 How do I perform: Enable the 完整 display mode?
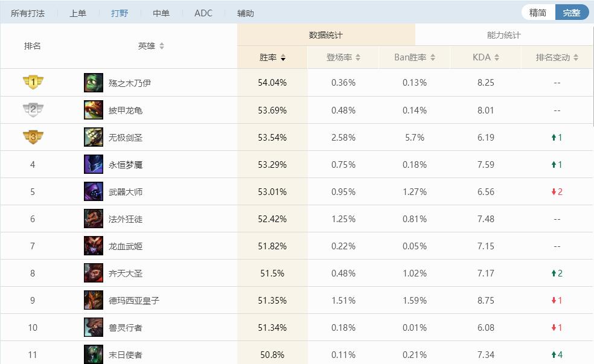point(572,11)
